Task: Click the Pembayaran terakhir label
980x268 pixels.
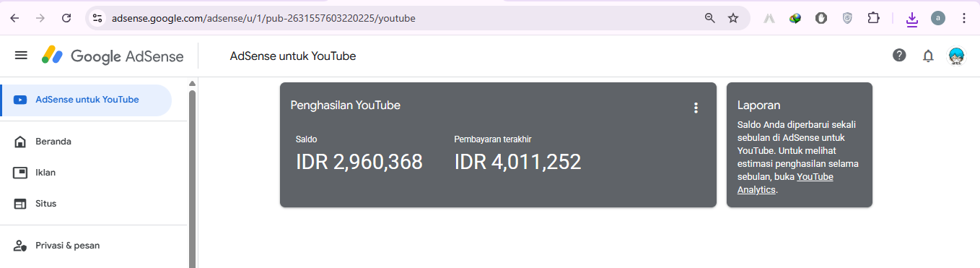Action: coord(493,139)
